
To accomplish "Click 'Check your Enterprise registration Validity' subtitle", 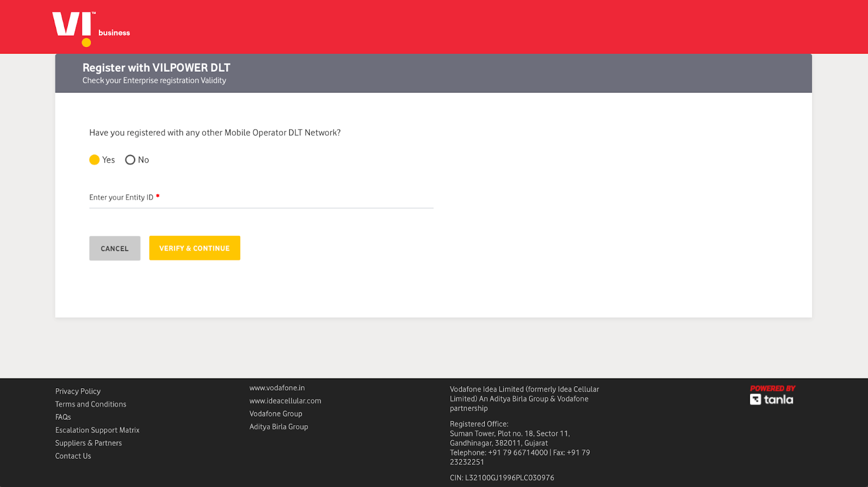I will coord(154,80).
